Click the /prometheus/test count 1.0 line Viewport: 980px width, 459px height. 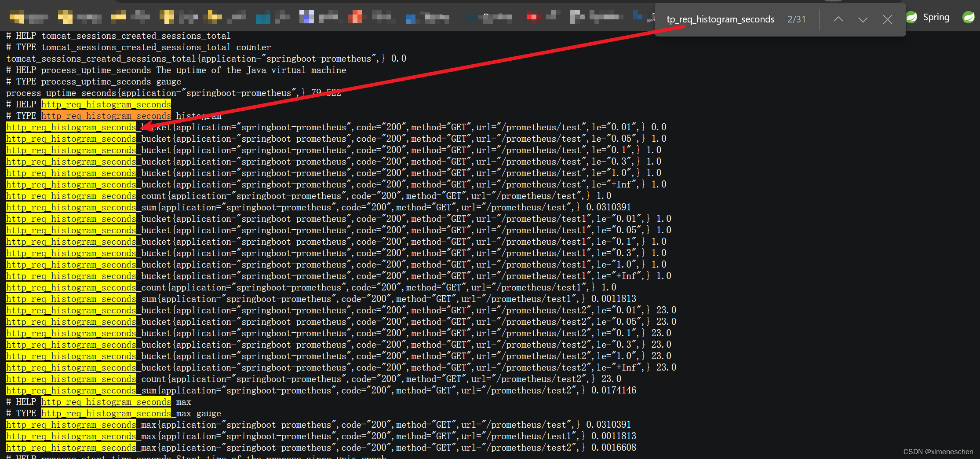pos(309,196)
